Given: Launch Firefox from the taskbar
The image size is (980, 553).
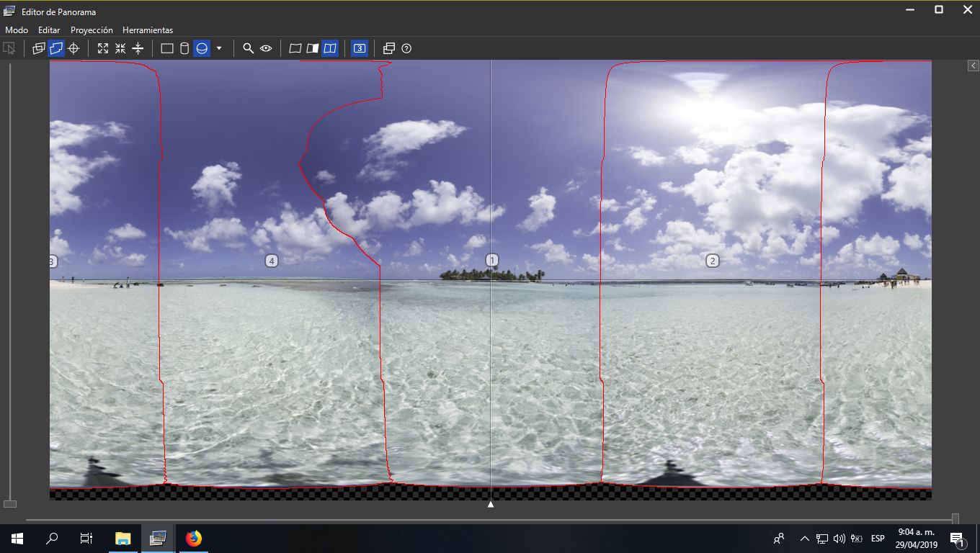Looking at the screenshot, I should [193, 539].
